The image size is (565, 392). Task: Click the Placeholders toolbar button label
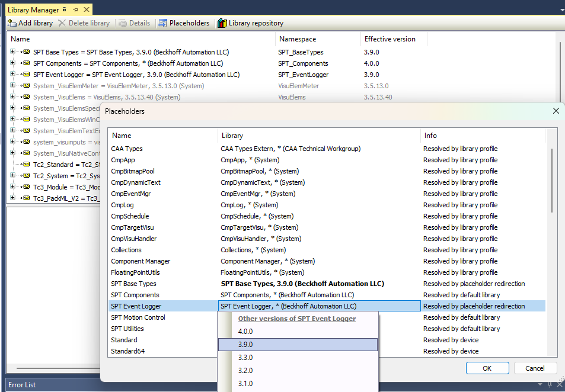(189, 24)
